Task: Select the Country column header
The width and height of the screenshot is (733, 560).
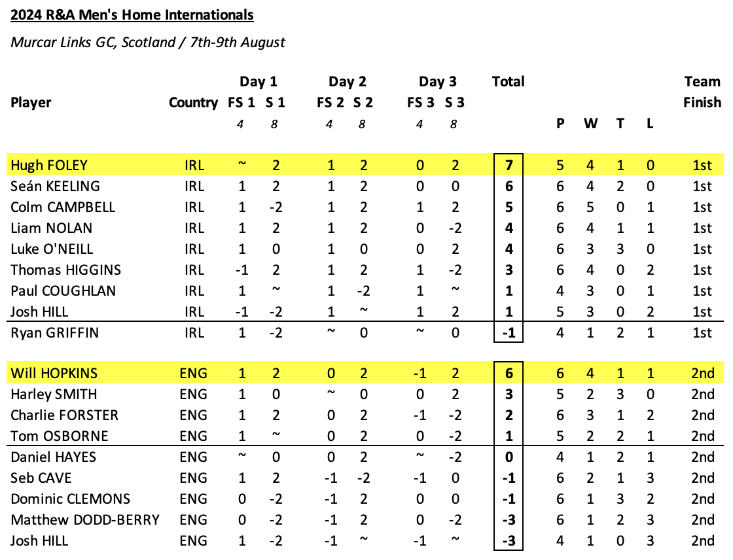Action: point(193,103)
